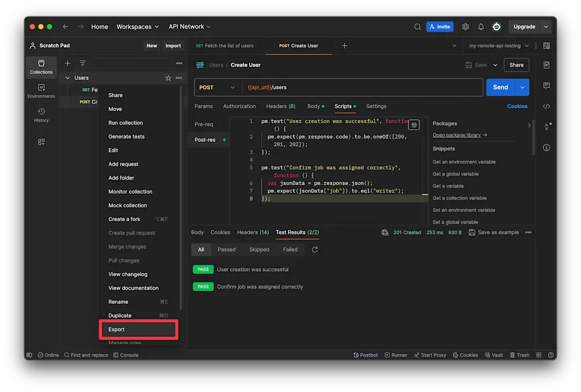Select History in the left sidebar
The height and width of the screenshot is (392, 581).
coord(41,115)
